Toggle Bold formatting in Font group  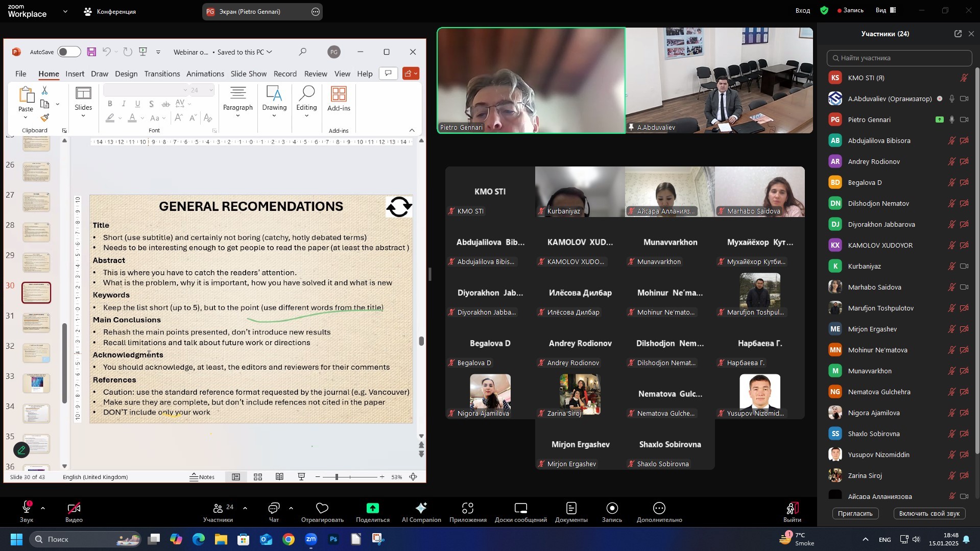click(110, 104)
